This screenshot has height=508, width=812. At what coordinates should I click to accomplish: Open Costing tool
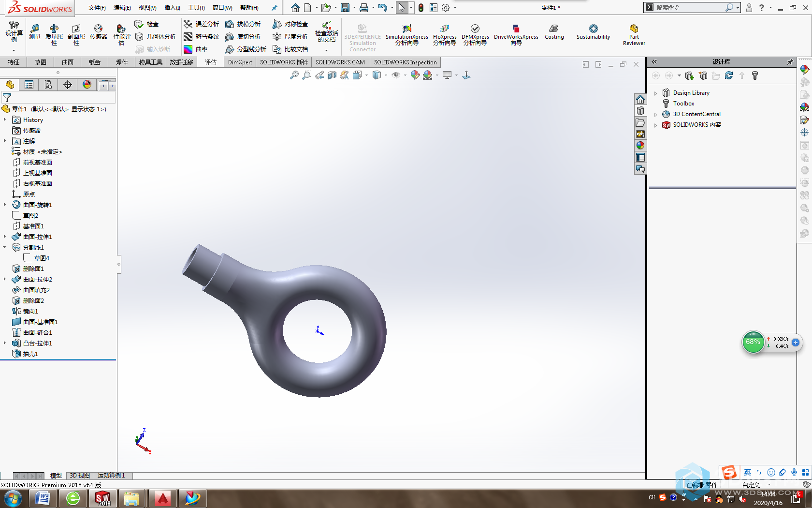554,32
